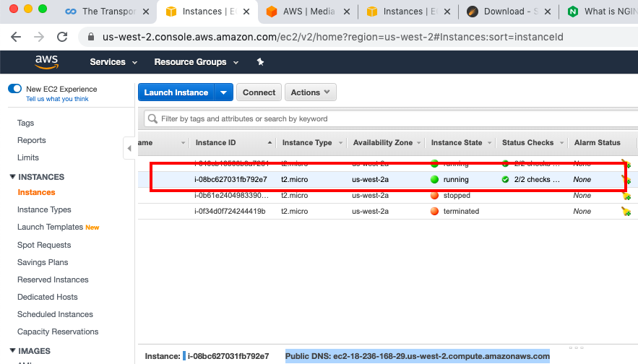Click the magnifier icon in filter box
The image size is (638, 364).
coord(152,118)
